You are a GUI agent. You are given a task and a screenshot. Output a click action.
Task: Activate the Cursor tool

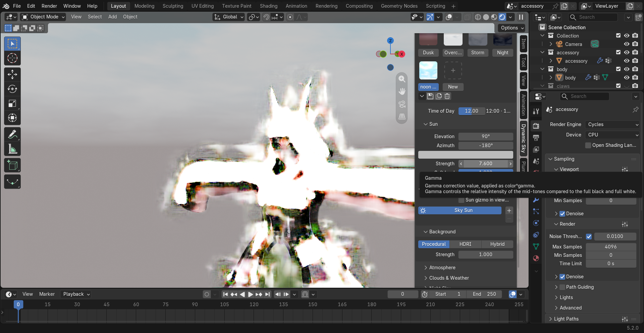tap(12, 58)
